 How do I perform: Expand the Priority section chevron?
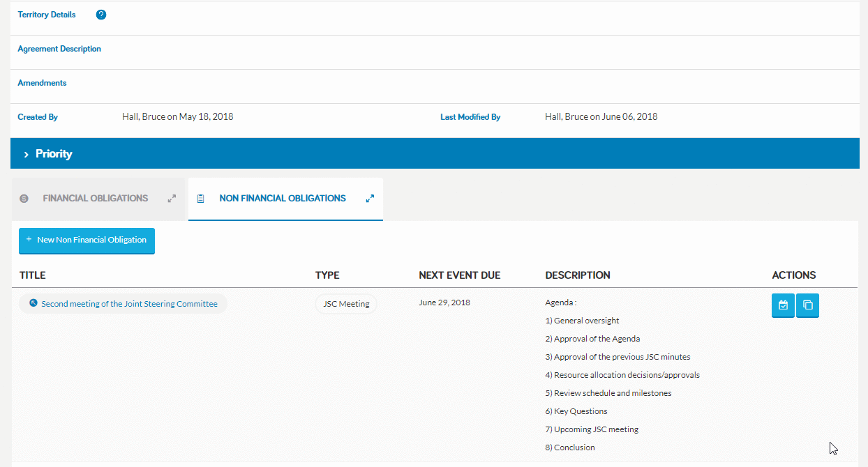(x=27, y=154)
